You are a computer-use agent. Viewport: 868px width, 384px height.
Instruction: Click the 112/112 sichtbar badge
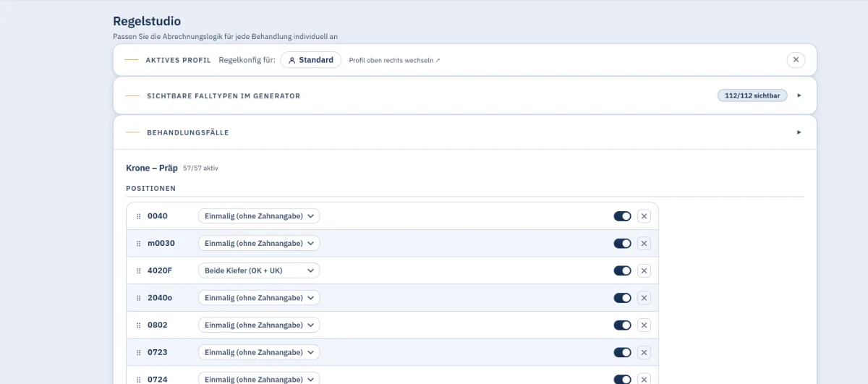(752, 95)
